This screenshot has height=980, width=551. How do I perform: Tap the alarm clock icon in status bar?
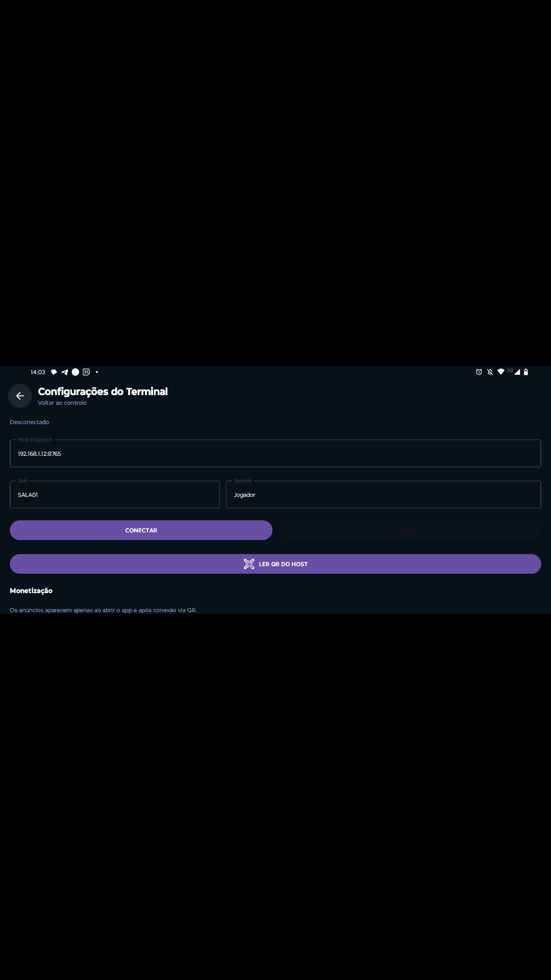pos(478,372)
